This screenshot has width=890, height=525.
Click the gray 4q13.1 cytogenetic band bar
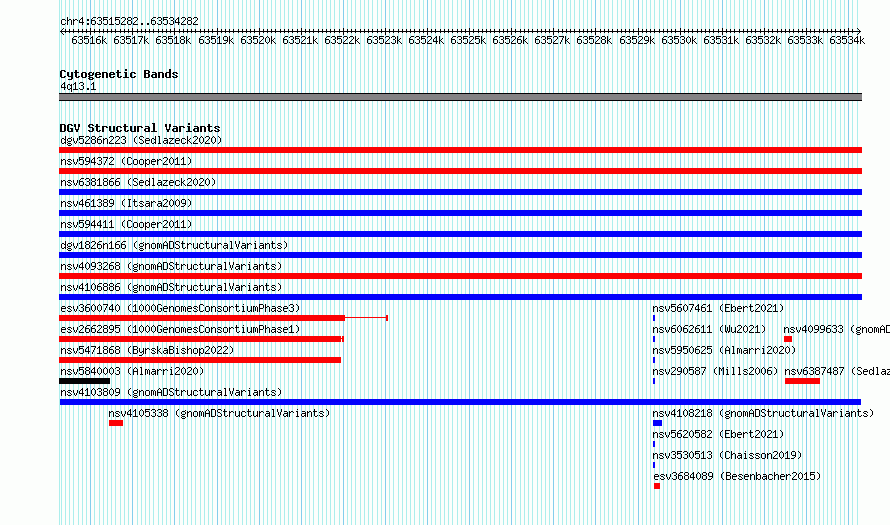460,97
